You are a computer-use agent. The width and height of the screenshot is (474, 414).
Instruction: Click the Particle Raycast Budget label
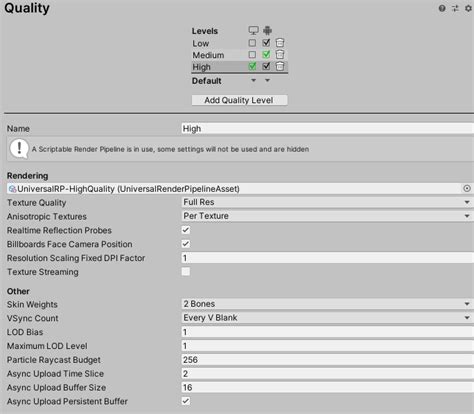pyautogui.click(x=54, y=360)
